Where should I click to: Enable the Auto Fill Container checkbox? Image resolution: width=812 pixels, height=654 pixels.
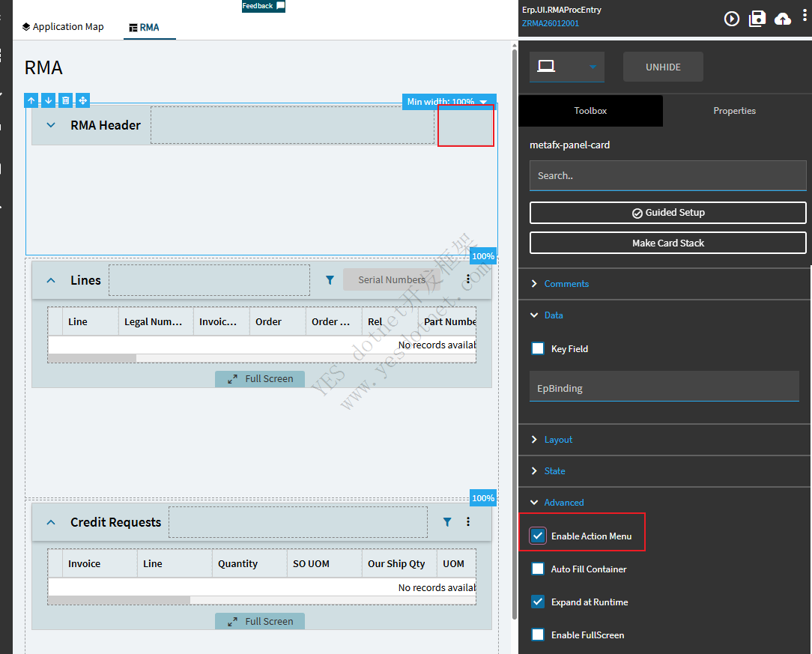pos(538,569)
